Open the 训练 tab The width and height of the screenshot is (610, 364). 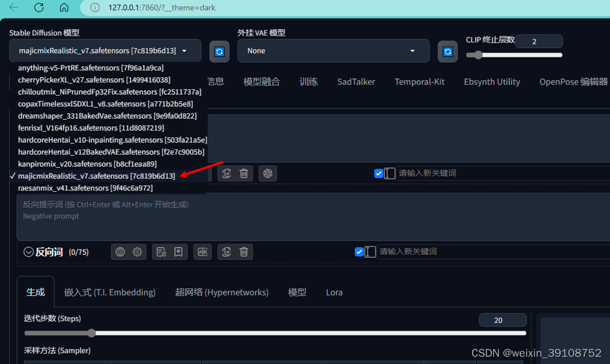point(308,82)
